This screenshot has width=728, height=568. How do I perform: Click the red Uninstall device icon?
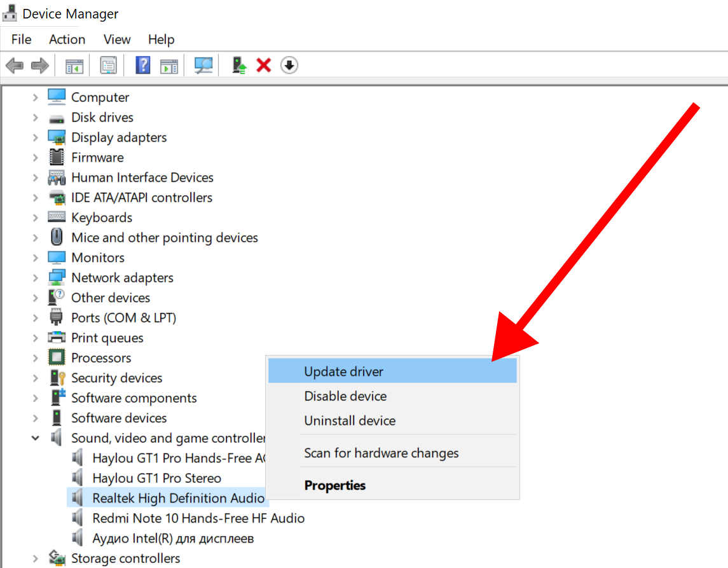pos(263,65)
